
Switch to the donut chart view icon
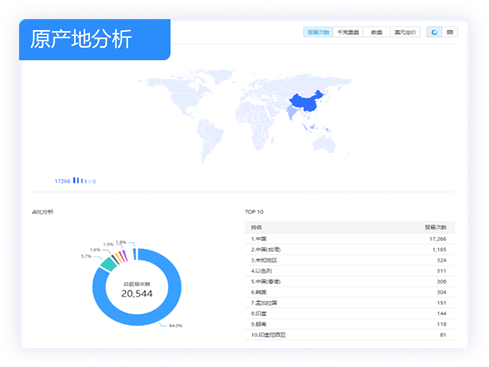(x=434, y=32)
